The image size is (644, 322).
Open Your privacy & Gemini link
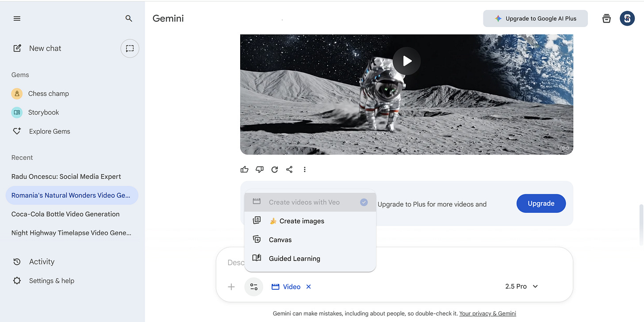[x=487, y=314]
